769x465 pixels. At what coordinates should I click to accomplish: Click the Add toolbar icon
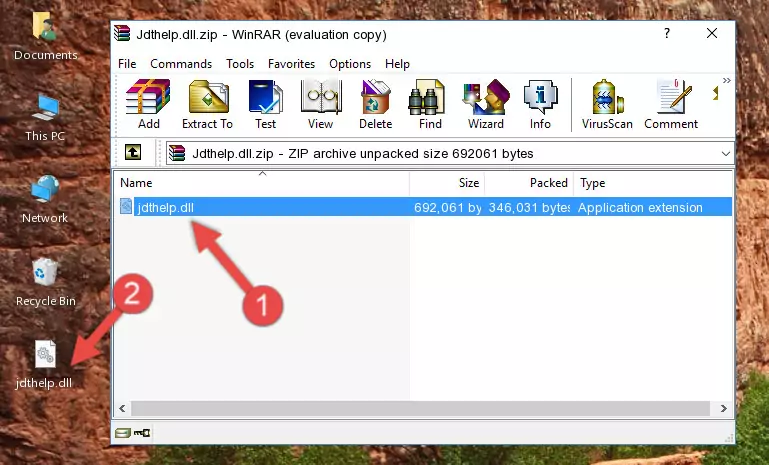148,104
